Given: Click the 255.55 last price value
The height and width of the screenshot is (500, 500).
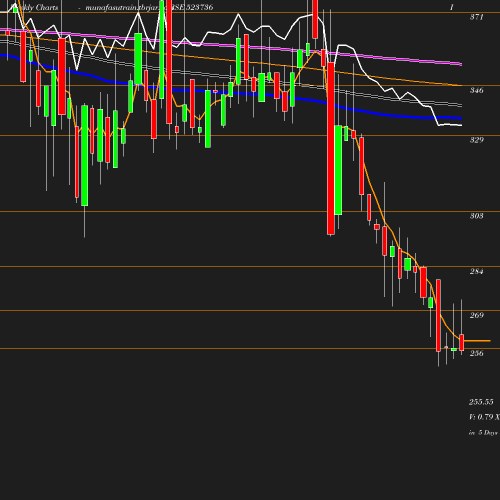Looking at the screenshot, I should (481, 402).
